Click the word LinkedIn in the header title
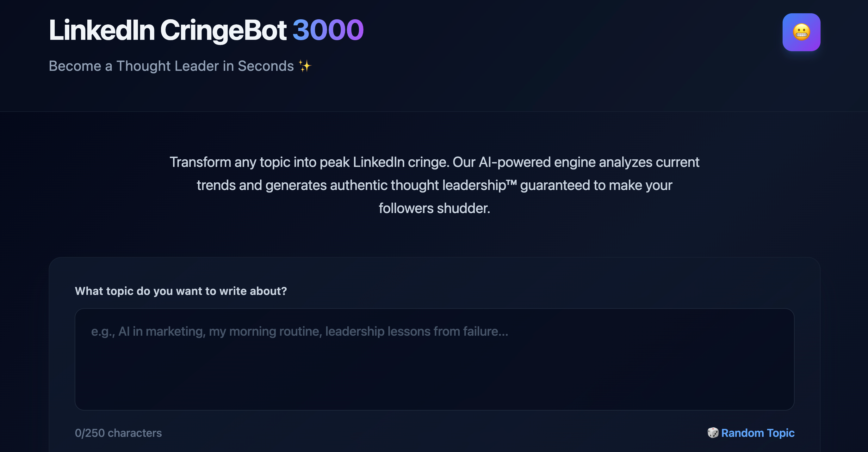This screenshot has height=452, width=868. tap(102, 30)
